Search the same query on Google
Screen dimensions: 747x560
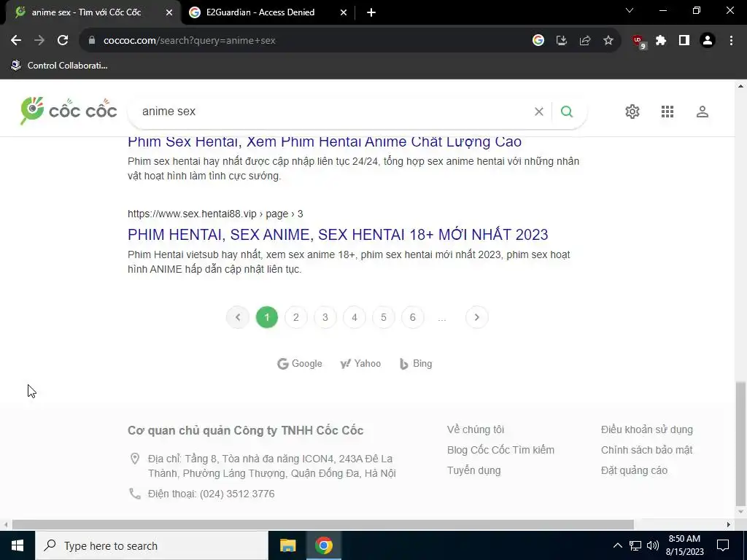coord(300,364)
